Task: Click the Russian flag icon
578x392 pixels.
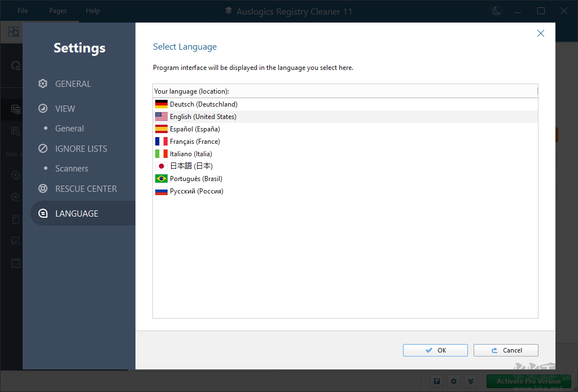Action: pos(161,191)
